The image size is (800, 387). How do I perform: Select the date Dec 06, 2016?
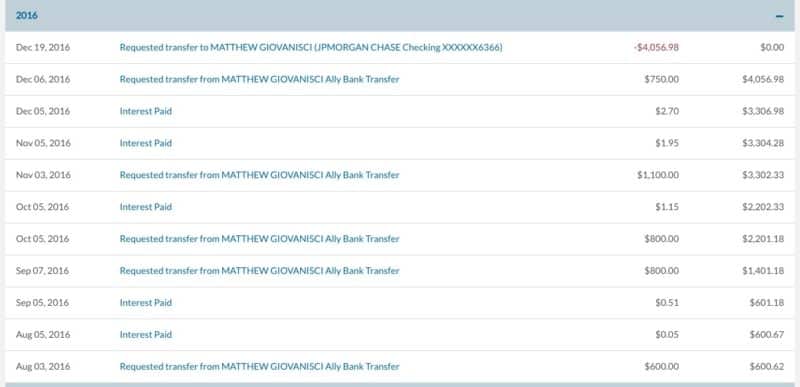[x=43, y=80]
